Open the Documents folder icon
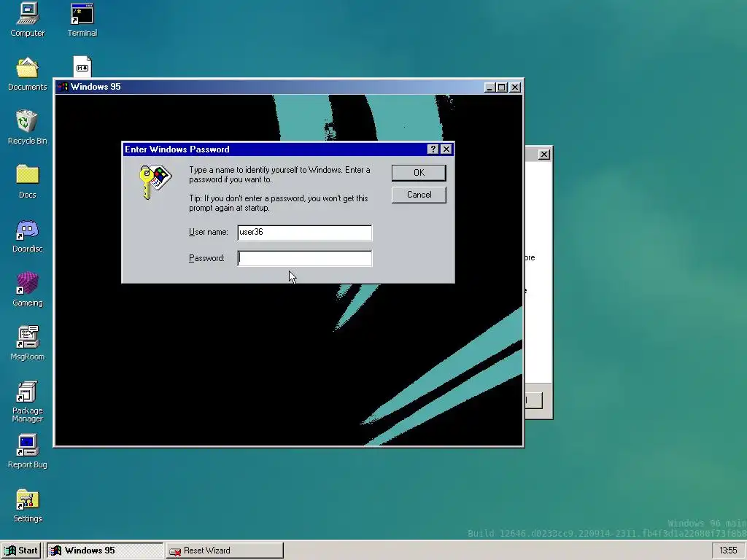747x560 pixels. point(27,74)
